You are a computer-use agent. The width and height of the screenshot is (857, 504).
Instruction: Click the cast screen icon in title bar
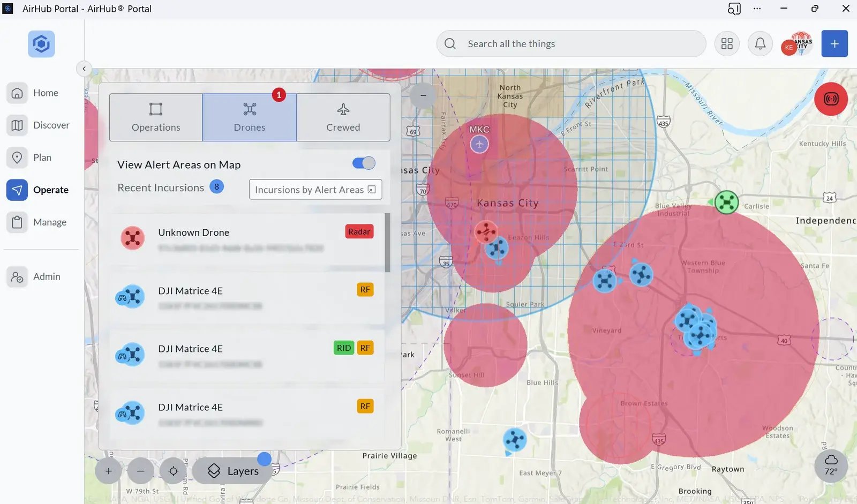pyautogui.click(x=734, y=9)
